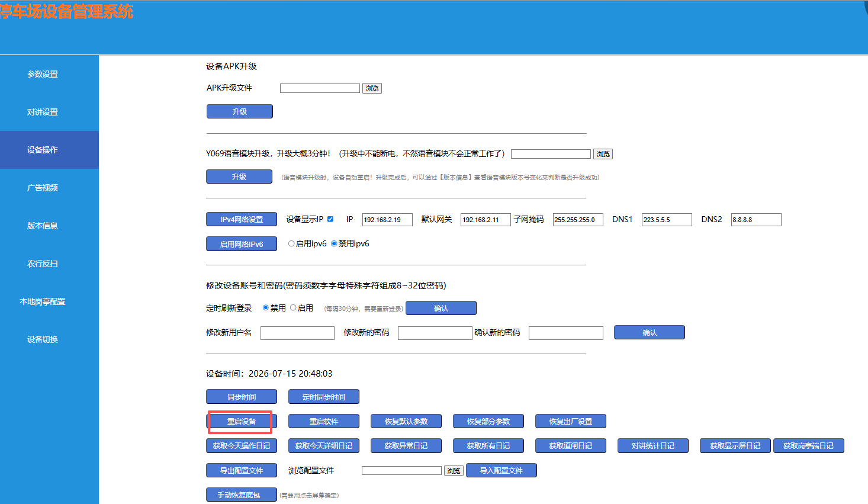The height and width of the screenshot is (504, 868).
Task: Select the 禁用ipv6 radio option
Action: click(x=334, y=243)
